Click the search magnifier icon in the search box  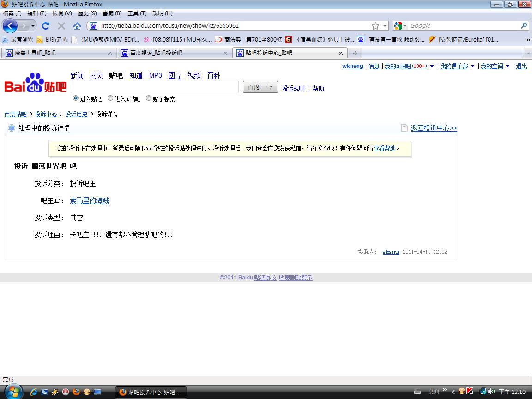tap(524, 25)
